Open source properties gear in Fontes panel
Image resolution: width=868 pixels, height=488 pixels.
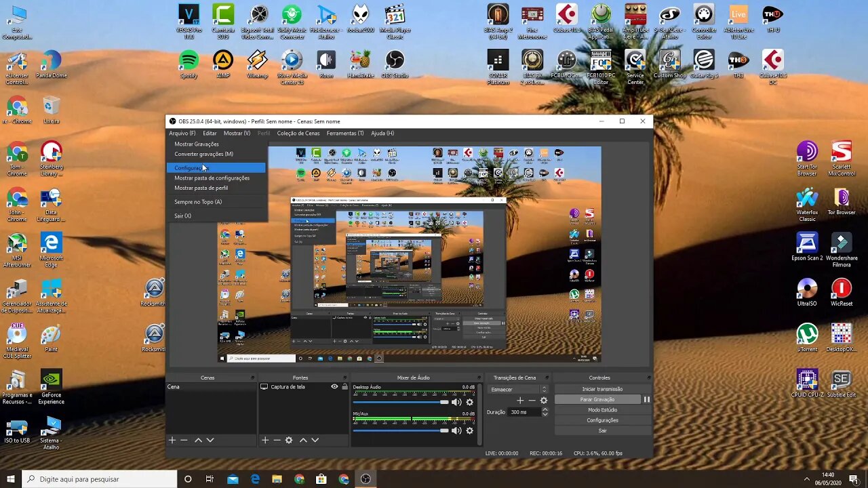coord(289,440)
